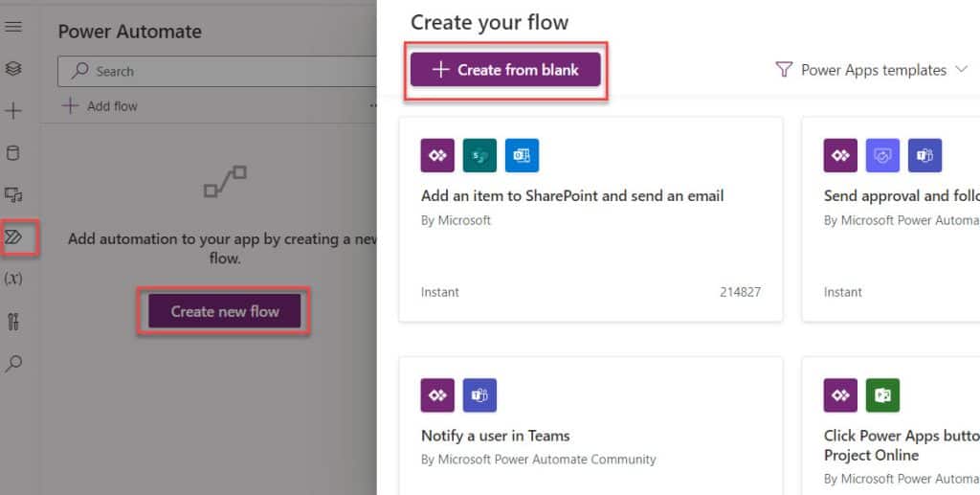Click By Microsoft Power Automate Community text

click(x=539, y=460)
